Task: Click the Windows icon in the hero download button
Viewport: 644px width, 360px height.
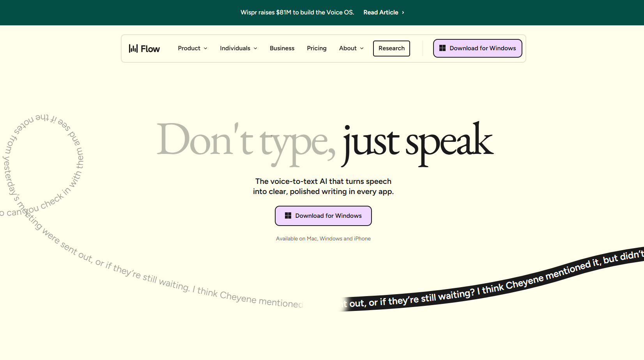Action: coord(288,216)
